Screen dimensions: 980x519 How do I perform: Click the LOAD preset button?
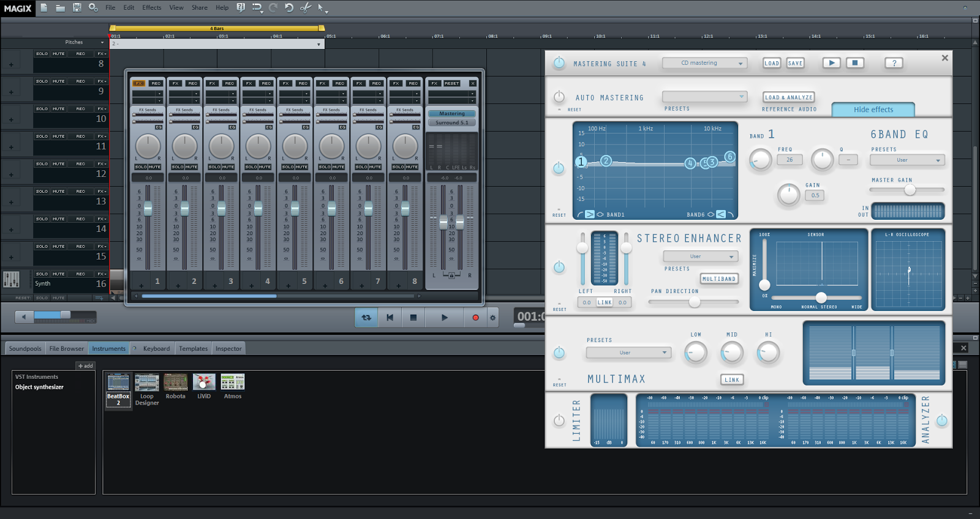[x=772, y=63]
